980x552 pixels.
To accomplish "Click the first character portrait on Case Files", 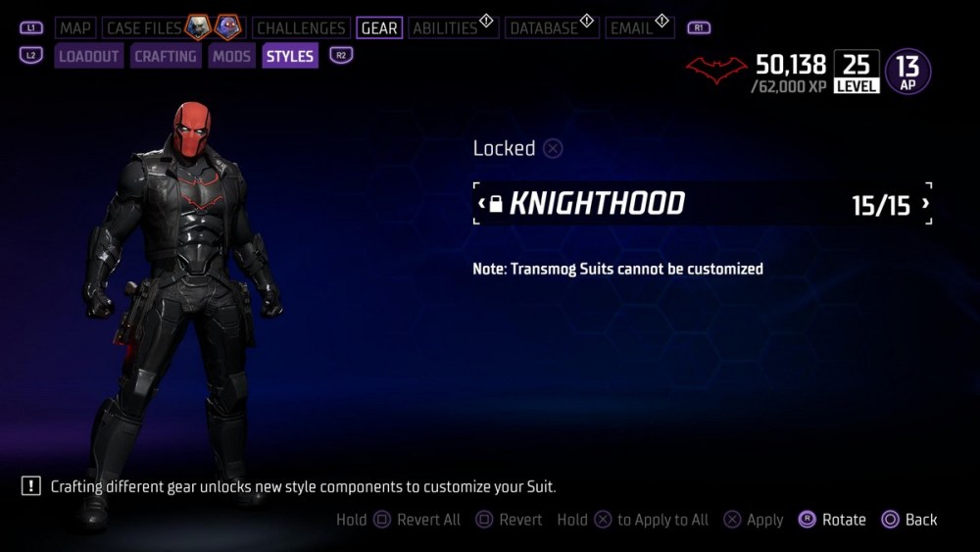I will pyautogui.click(x=198, y=27).
